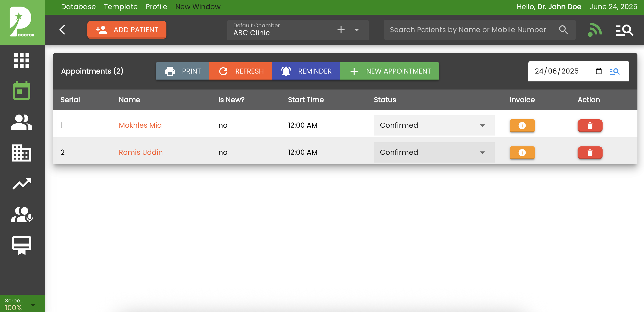644x312 pixels.
Task: Click Dr. John Doe greeting text
Action: [559, 7]
